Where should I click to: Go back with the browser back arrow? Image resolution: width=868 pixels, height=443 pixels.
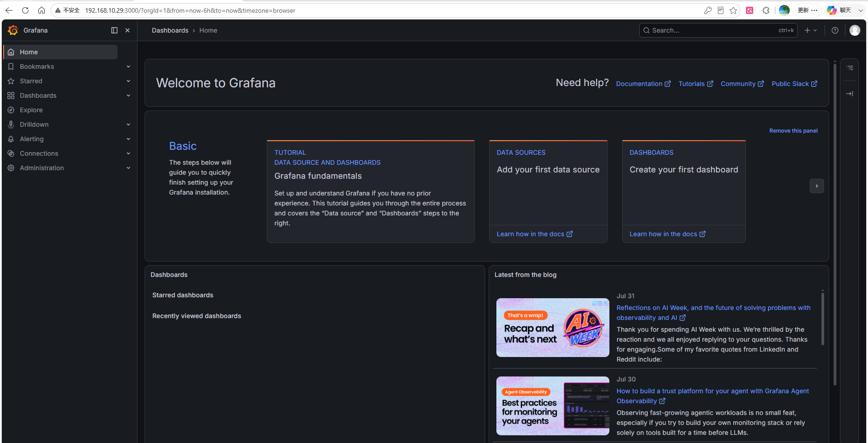click(x=9, y=10)
